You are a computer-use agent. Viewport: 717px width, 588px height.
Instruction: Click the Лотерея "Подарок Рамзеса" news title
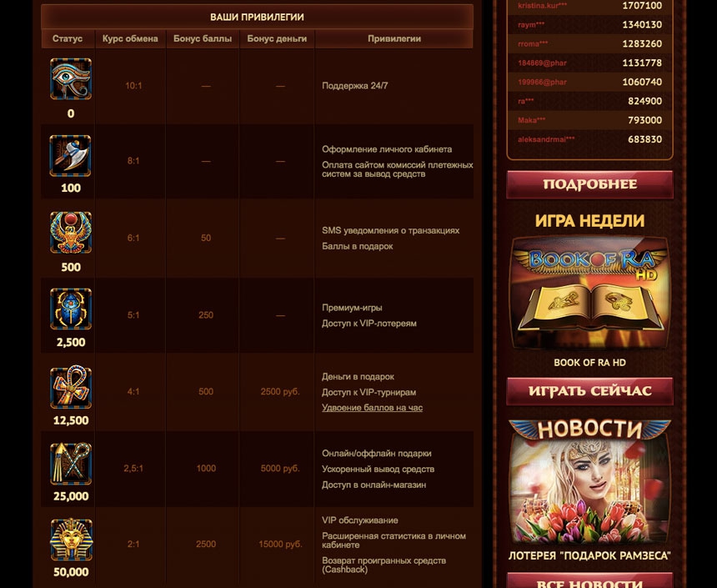(590, 556)
